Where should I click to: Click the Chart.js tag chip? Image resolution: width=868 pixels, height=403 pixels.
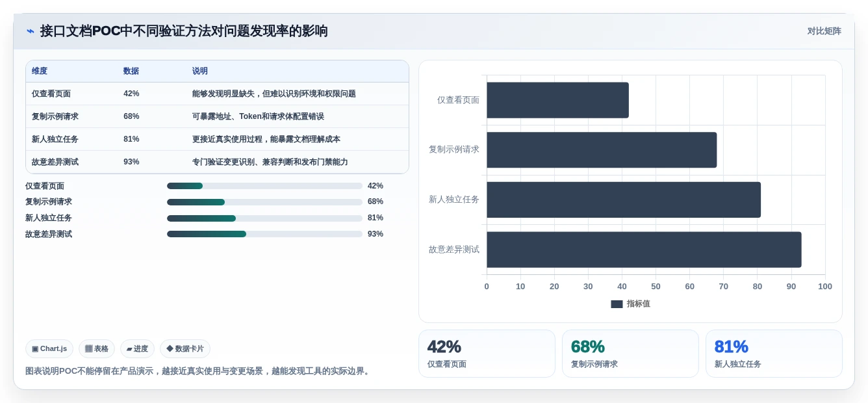[x=49, y=349]
